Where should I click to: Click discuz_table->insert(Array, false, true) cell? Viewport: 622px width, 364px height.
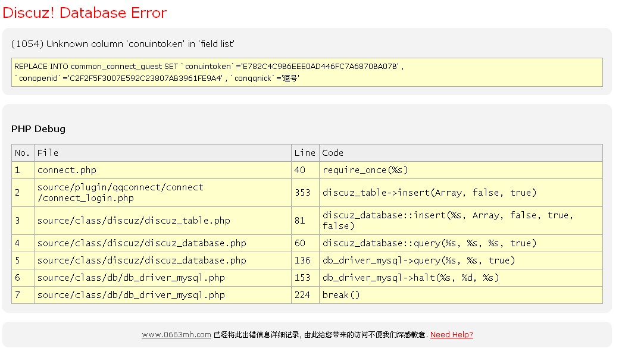[x=461, y=193]
